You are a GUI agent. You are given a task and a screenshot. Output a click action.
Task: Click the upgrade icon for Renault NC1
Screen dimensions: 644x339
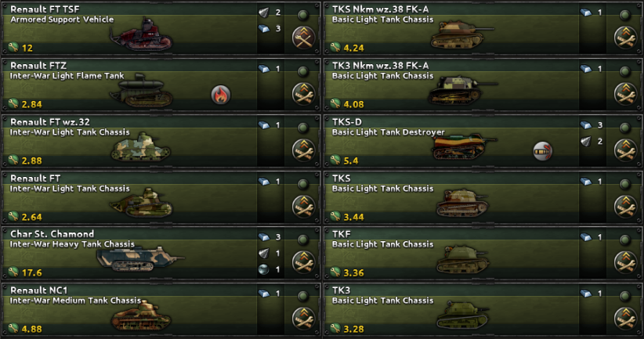pos(303,319)
